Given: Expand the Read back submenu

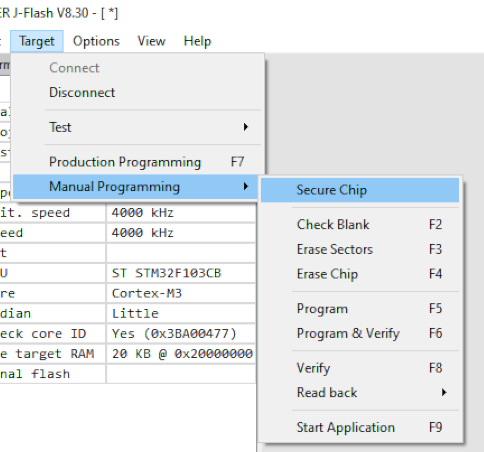Looking at the screenshot, I should tap(360, 393).
